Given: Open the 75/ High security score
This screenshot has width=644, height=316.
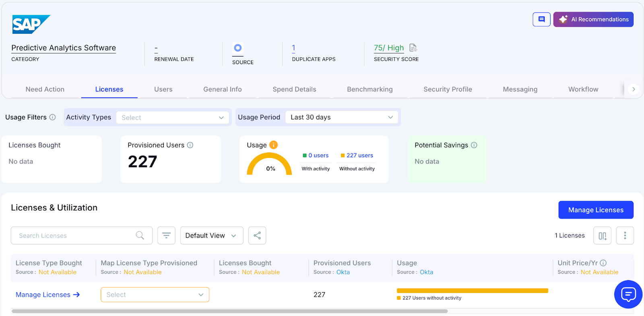Looking at the screenshot, I should [388, 48].
